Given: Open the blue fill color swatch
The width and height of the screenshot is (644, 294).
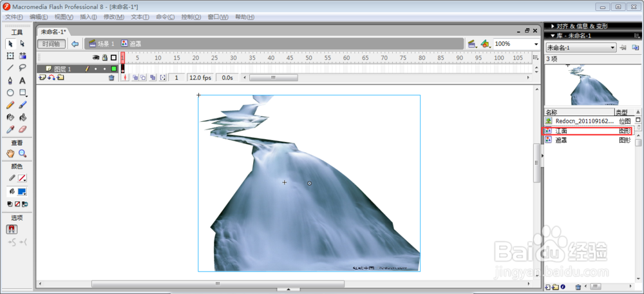Looking at the screenshot, I should [23, 191].
